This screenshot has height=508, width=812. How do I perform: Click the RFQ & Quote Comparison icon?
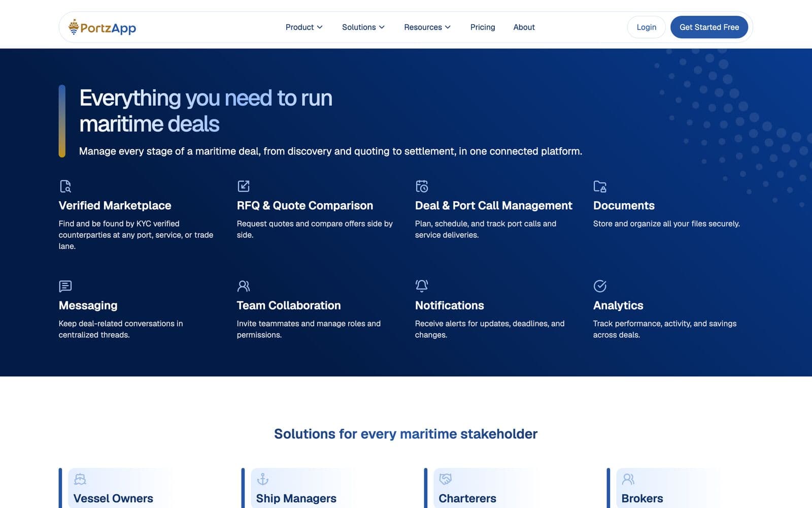244,186
